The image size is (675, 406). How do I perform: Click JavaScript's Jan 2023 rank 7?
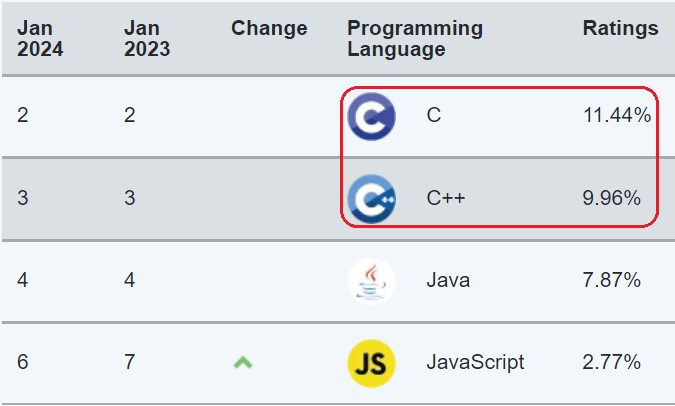click(x=129, y=362)
